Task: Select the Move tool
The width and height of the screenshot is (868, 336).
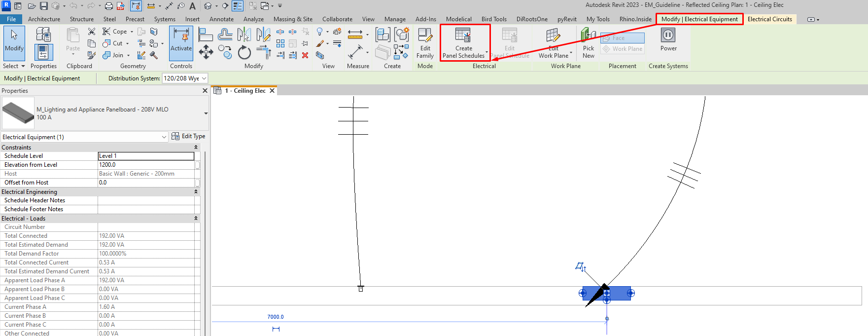Action: pyautogui.click(x=206, y=52)
